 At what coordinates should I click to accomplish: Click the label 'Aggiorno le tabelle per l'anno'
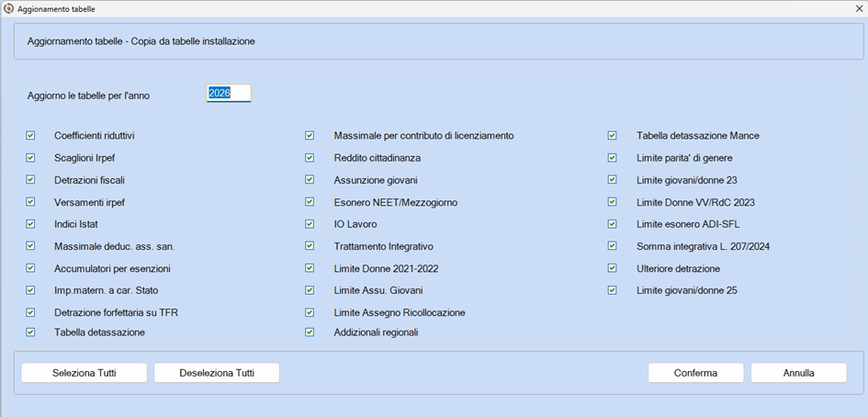[x=88, y=96]
